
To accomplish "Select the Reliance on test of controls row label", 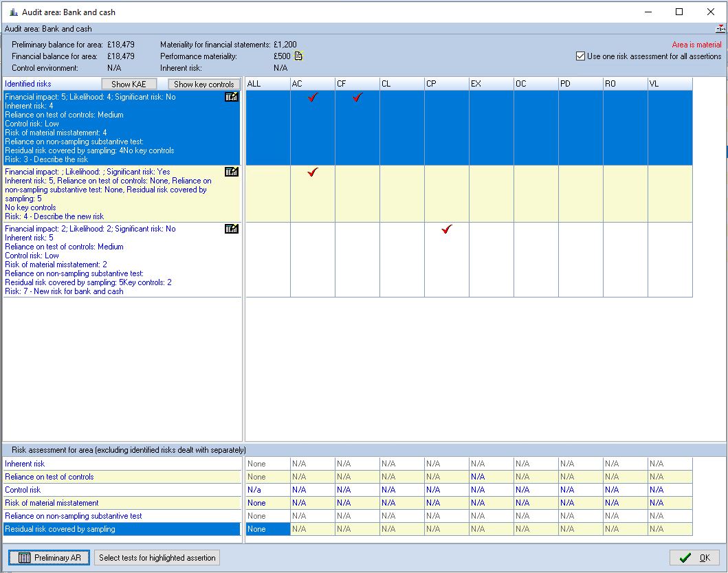I will click(x=122, y=477).
